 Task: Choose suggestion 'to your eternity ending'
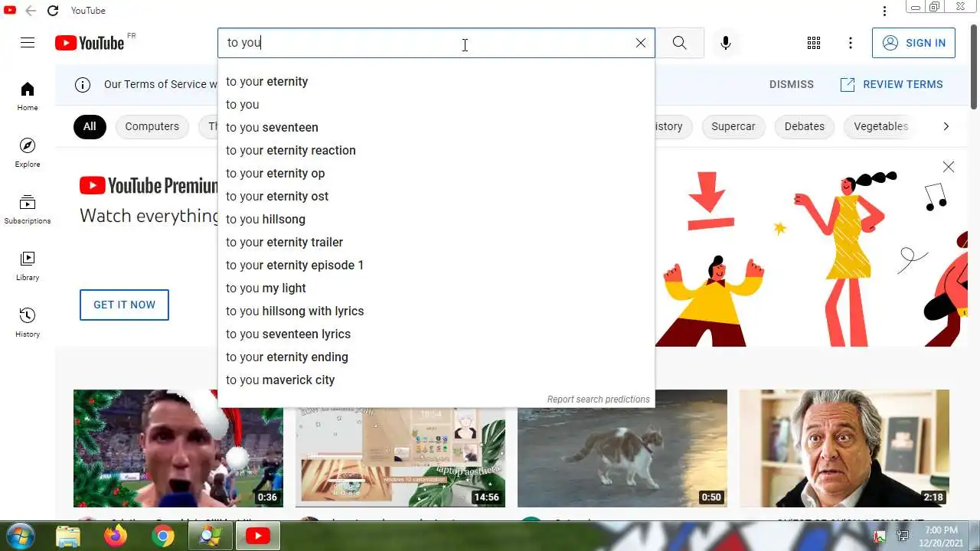click(436, 357)
